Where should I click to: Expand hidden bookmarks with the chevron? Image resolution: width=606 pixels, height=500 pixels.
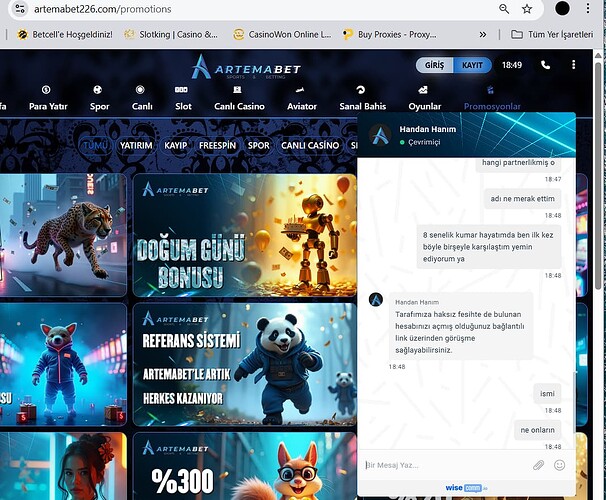483,34
